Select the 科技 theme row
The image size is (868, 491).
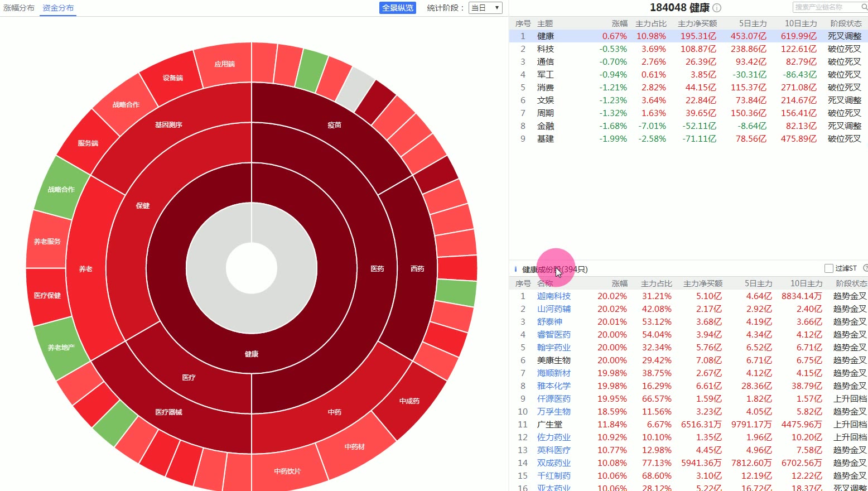pyautogui.click(x=688, y=49)
